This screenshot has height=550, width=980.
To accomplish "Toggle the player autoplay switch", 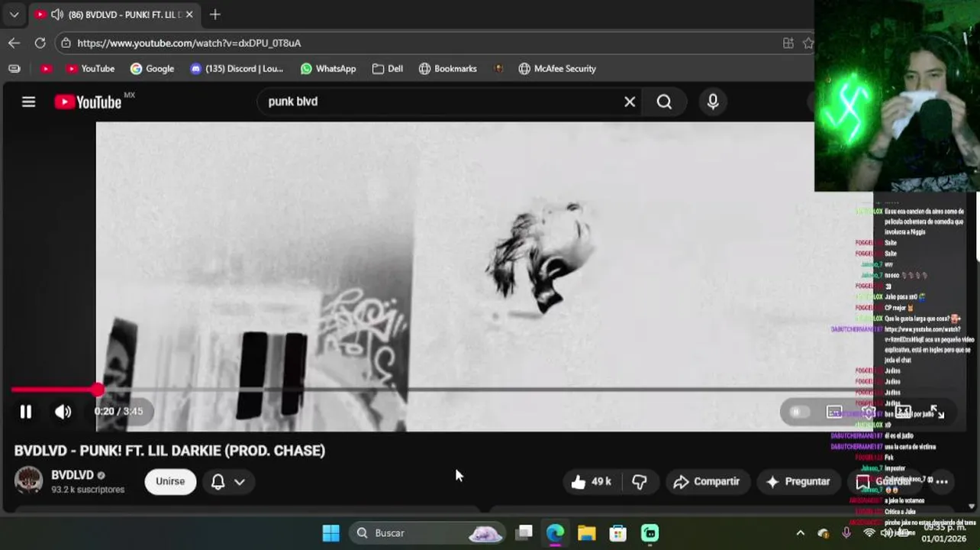I will tap(798, 412).
